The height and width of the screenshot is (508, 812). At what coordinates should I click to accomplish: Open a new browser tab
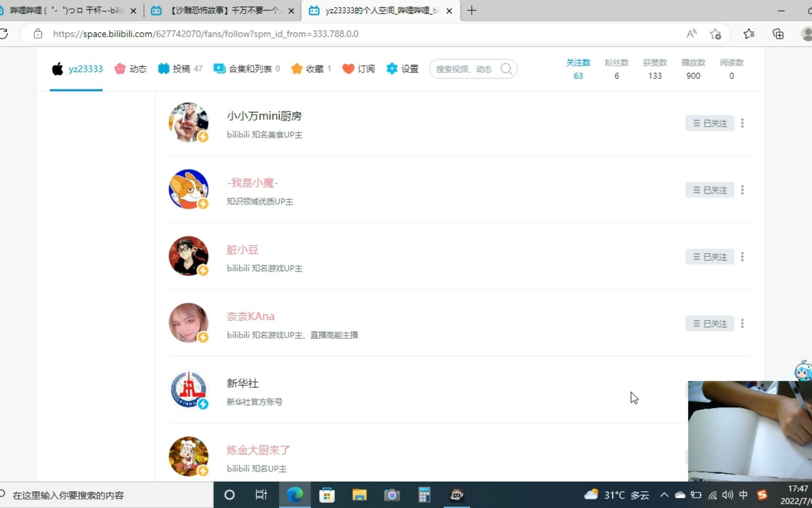[x=472, y=10]
